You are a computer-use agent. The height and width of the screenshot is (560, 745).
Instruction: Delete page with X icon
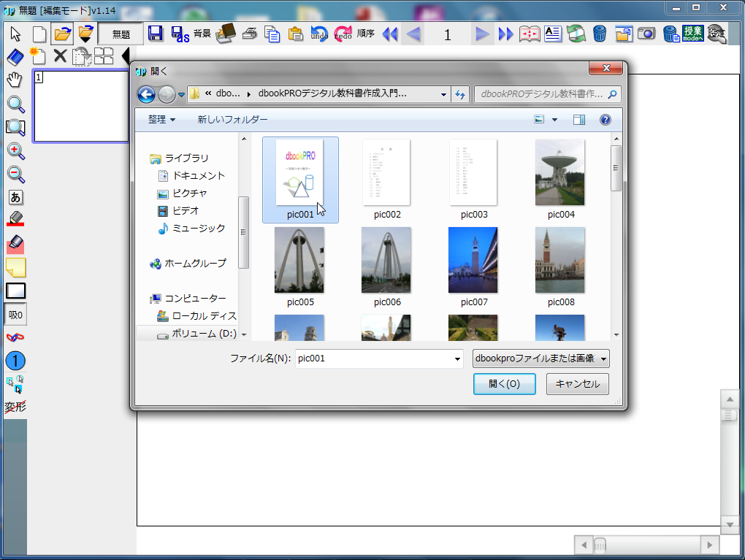60,55
